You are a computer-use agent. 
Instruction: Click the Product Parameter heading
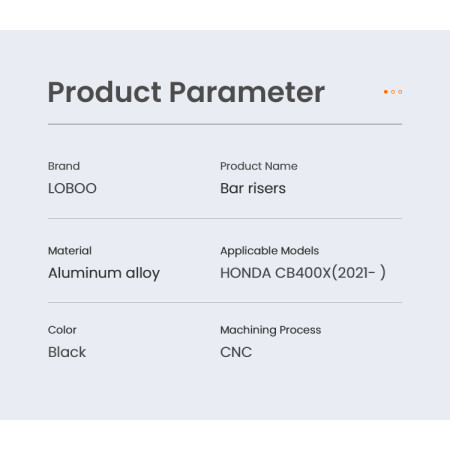pos(186,92)
